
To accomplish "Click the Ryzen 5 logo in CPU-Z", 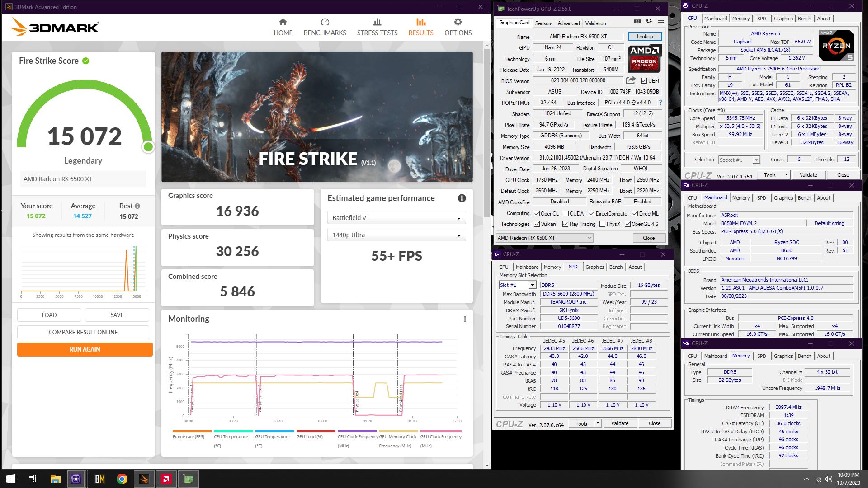I will (836, 46).
